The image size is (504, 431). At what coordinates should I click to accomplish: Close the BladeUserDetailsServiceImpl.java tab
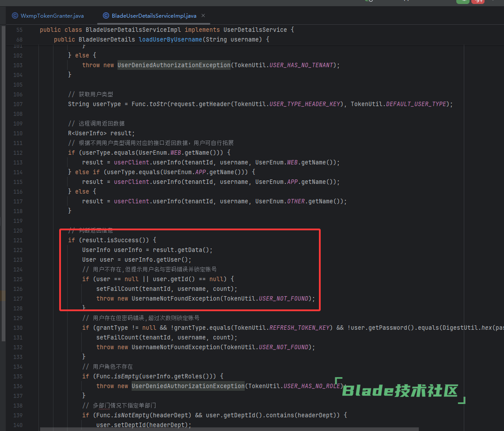pyautogui.click(x=203, y=16)
